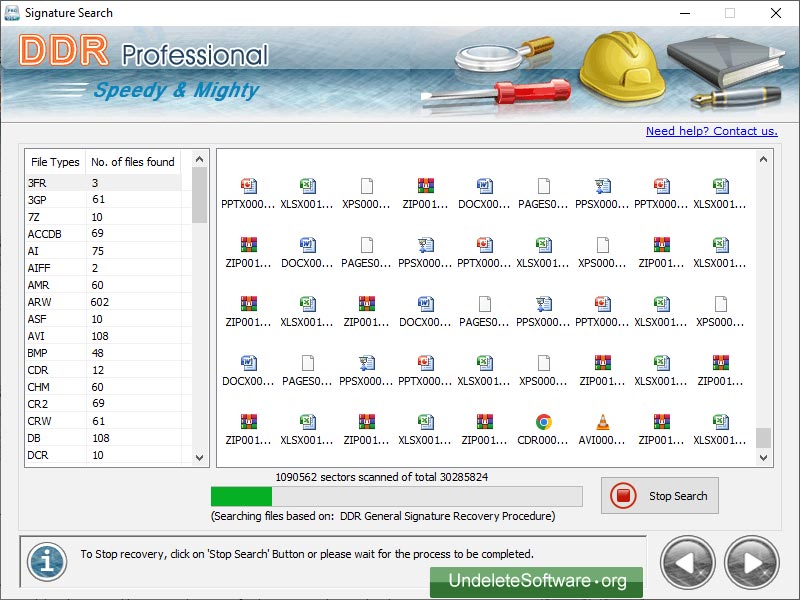Select the PPSX000 file in the second row
This screenshot has width=800, height=600.
(426, 253)
